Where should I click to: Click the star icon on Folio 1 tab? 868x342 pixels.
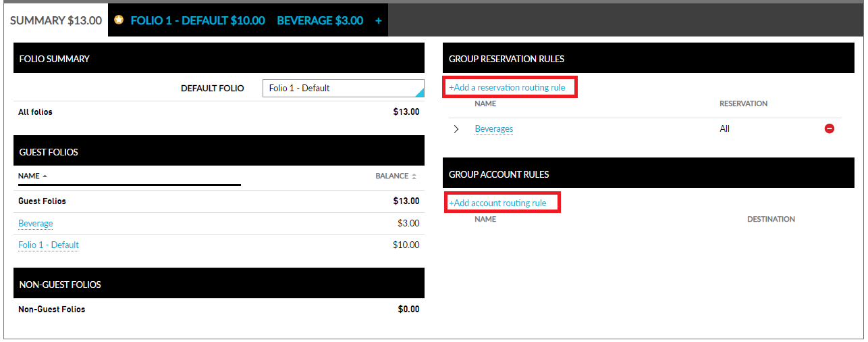119,20
